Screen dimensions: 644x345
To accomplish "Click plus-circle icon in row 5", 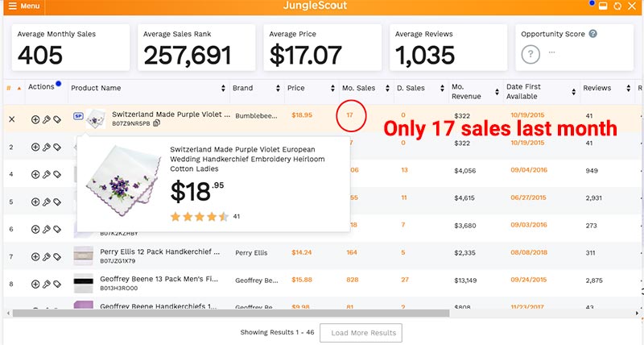I will tap(35, 202).
